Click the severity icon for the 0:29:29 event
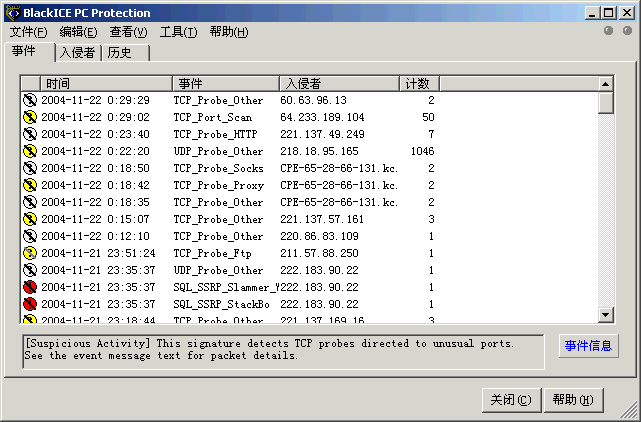This screenshot has width=641, height=422. [30, 100]
